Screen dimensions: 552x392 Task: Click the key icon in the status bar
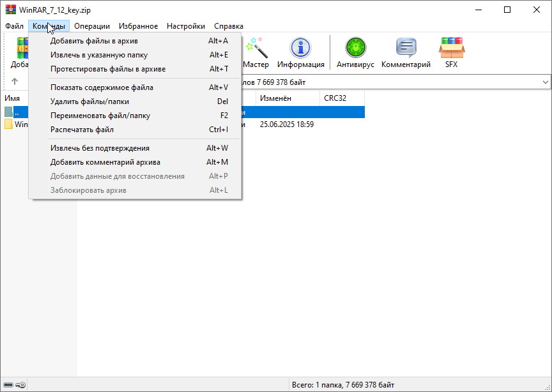pyautogui.click(x=20, y=385)
